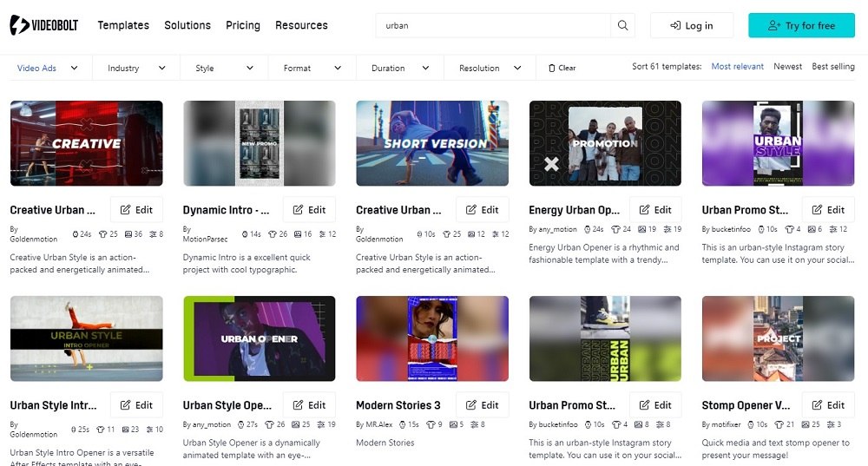868x466 pixels.
Task: Expand the Industry filter
Action: point(137,68)
